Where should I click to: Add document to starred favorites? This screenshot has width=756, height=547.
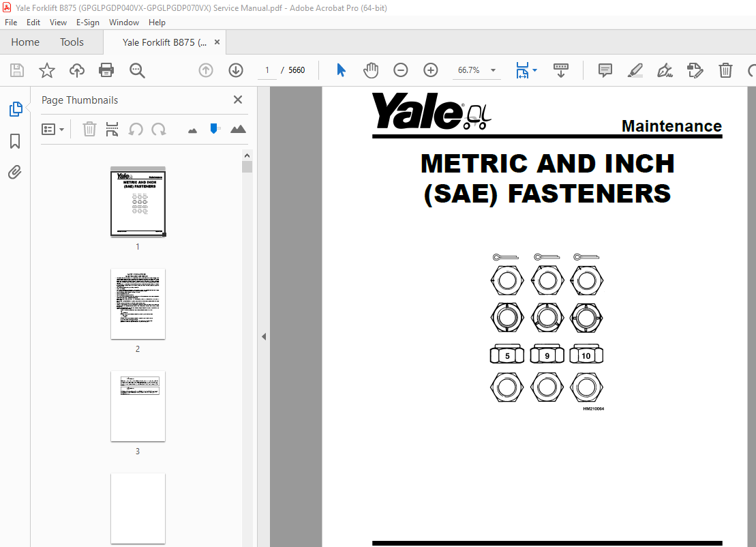pyautogui.click(x=47, y=70)
